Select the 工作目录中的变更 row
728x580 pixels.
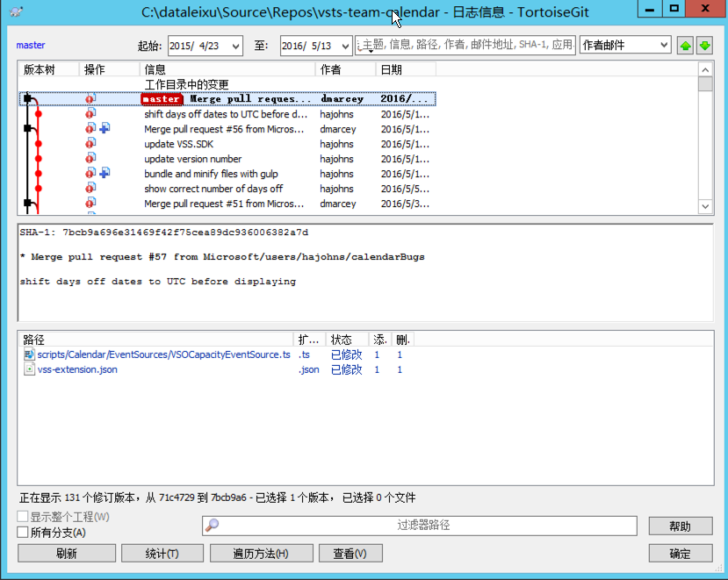[x=227, y=84]
